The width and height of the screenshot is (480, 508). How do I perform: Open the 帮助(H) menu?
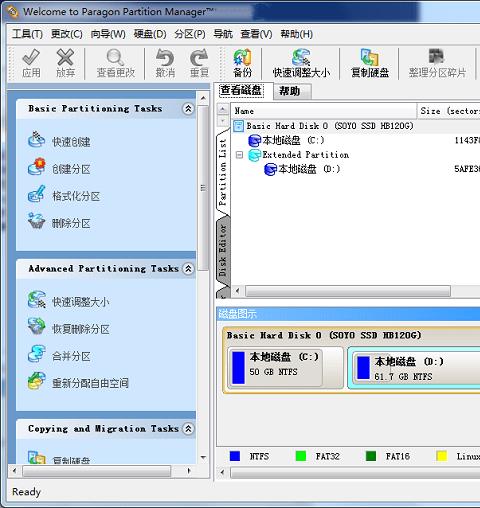tap(296, 34)
